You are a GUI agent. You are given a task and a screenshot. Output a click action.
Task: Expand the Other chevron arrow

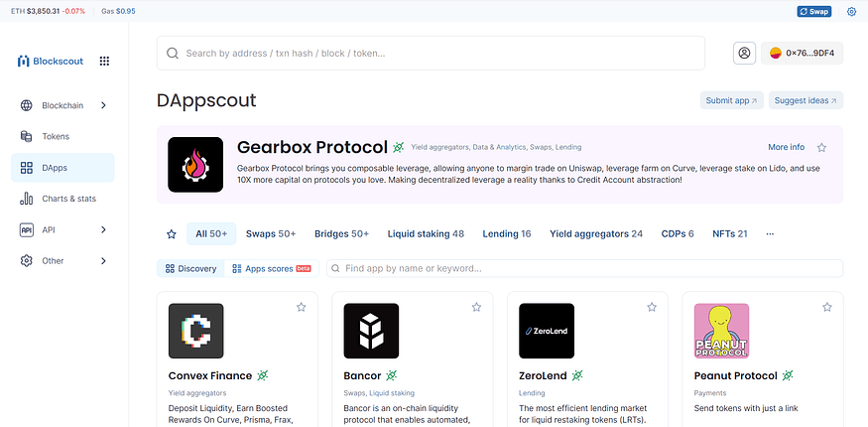coord(103,260)
